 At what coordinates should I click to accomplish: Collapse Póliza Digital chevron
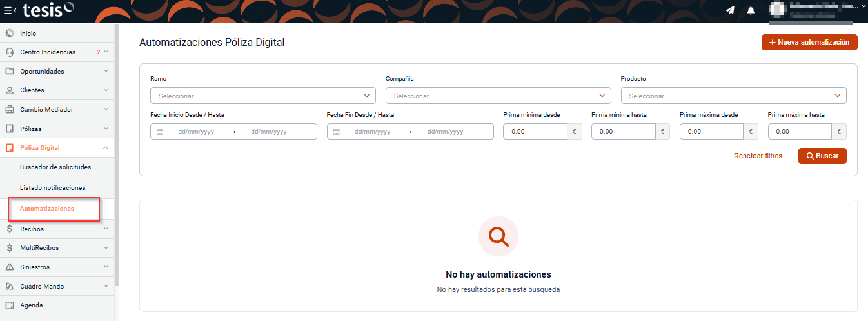106,148
